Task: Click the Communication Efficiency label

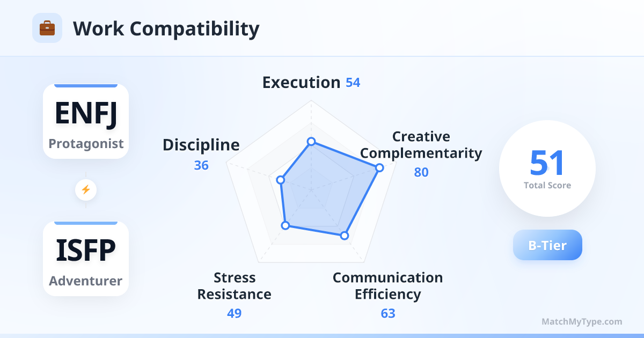Action: click(387, 286)
